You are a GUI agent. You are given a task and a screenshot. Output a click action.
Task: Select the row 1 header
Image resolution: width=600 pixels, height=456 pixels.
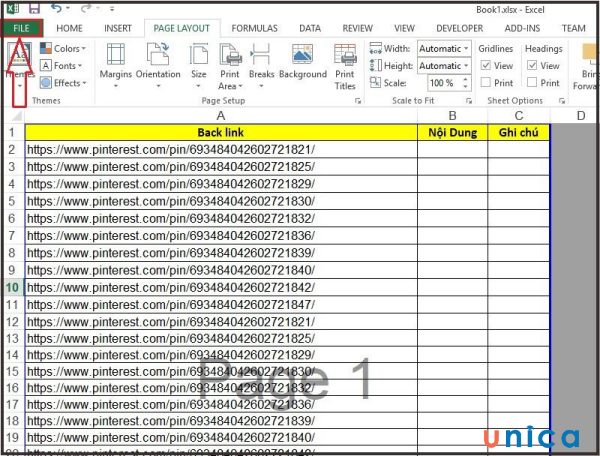[x=13, y=132]
